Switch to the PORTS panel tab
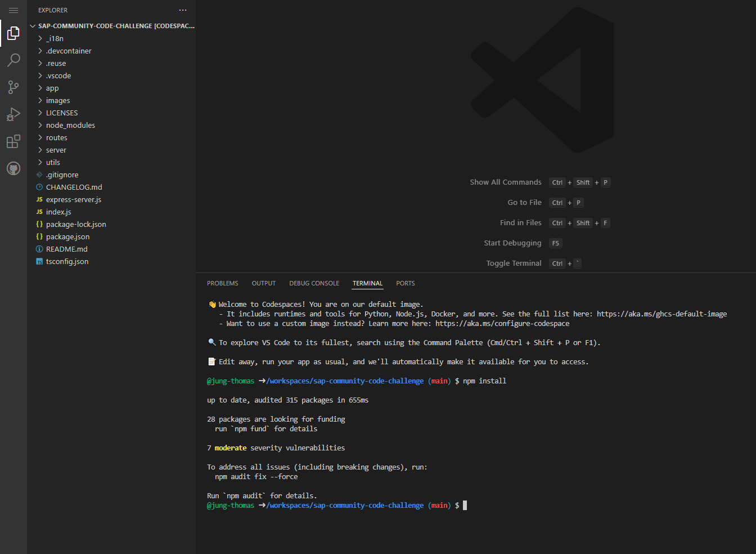Image resolution: width=756 pixels, height=554 pixels. (405, 283)
